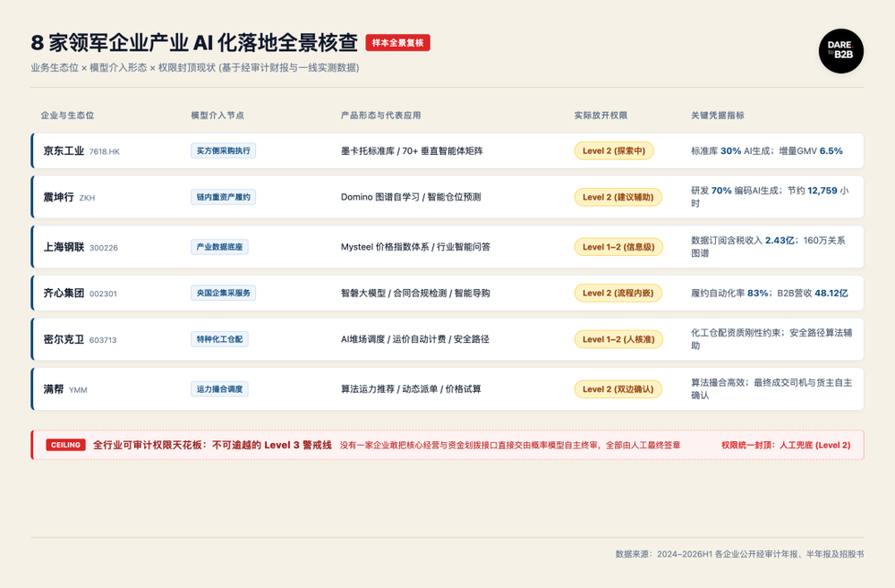Open the 京东工业 company row
The height and width of the screenshot is (588, 895).
coord(447,150)
